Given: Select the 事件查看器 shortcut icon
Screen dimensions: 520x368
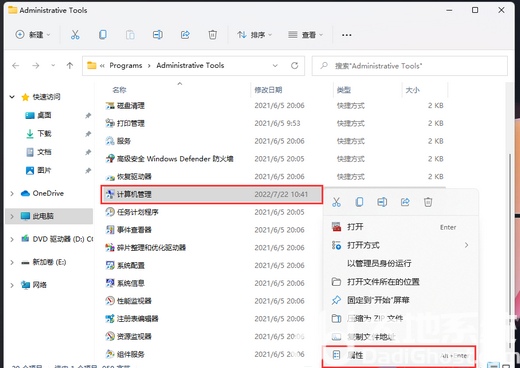Looking at the screenshot, I should [110, 230].
